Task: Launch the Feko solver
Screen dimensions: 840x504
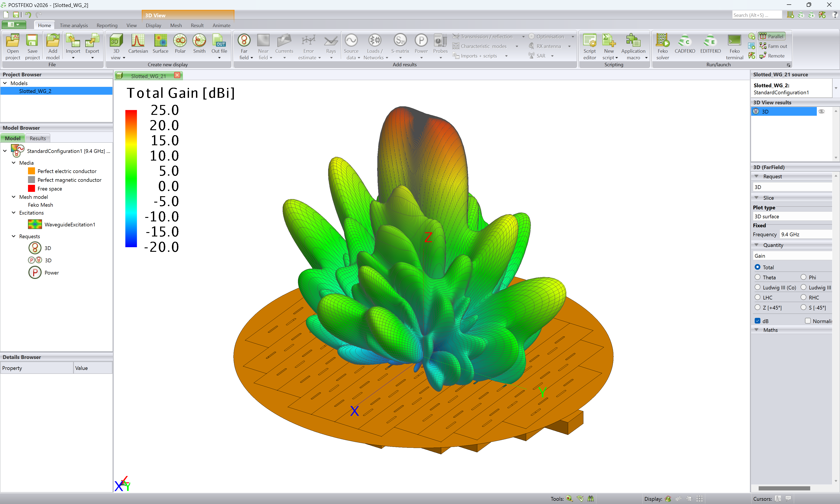Action: pos(662,47)
